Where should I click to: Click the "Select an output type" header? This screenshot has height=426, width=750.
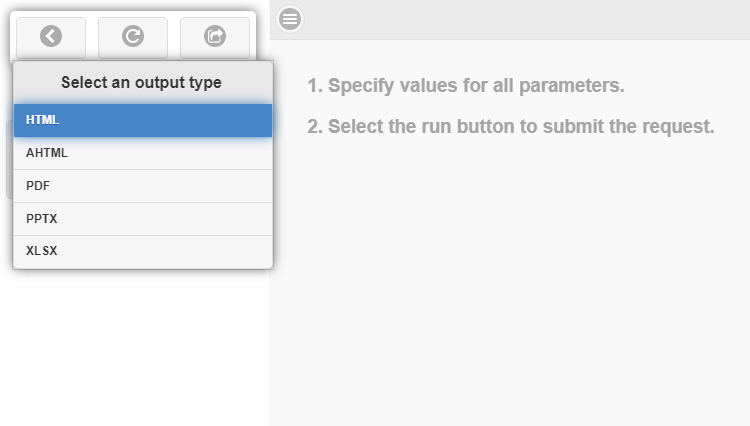coord(142,82)
